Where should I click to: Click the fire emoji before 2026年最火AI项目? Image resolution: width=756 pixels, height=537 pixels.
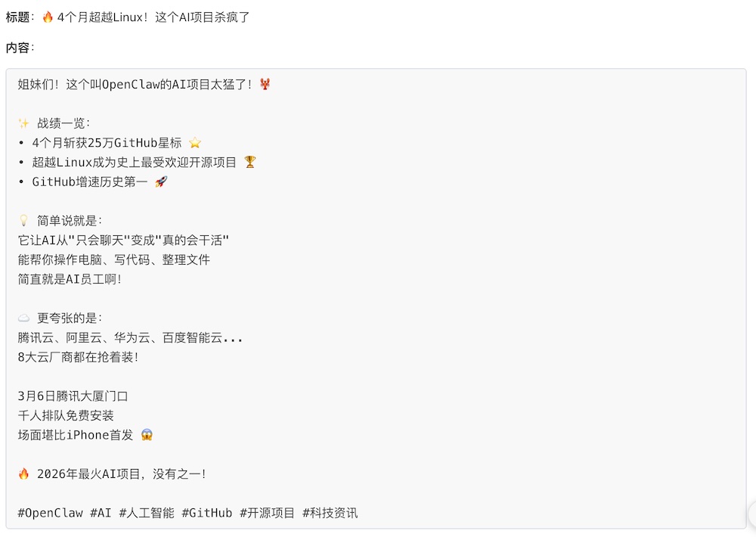coord(23,473)
